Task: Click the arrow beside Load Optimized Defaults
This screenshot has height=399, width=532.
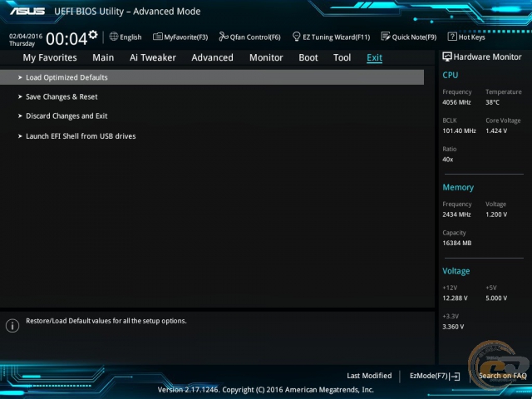Action: [20, 77]
